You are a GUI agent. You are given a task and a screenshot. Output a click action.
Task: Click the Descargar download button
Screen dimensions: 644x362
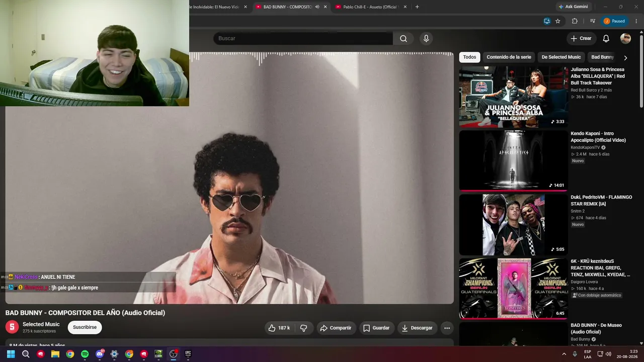[x=417, y=328]
